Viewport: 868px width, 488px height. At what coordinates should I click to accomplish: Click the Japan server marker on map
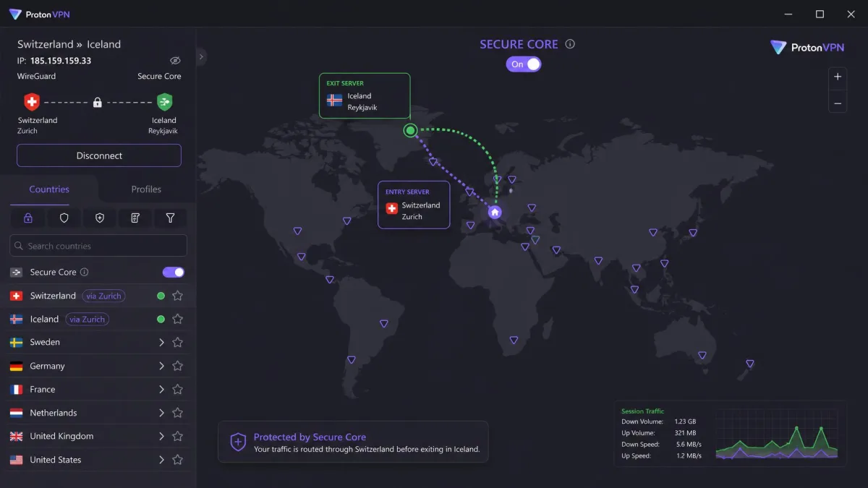[x=693, y=233]
